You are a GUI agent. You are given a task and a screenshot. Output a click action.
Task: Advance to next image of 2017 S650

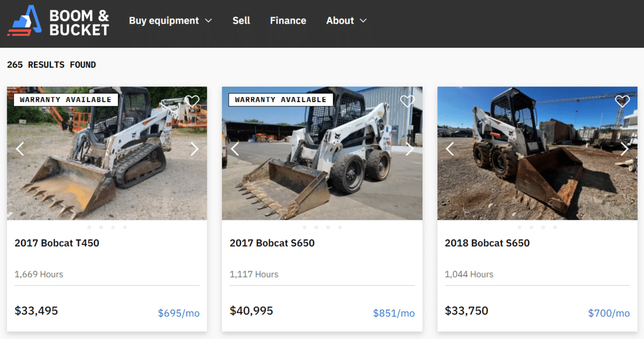(x=409, y=149)
